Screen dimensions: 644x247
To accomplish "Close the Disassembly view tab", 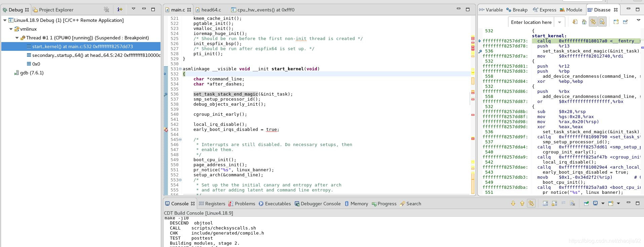I will click(x=616, y=10).
